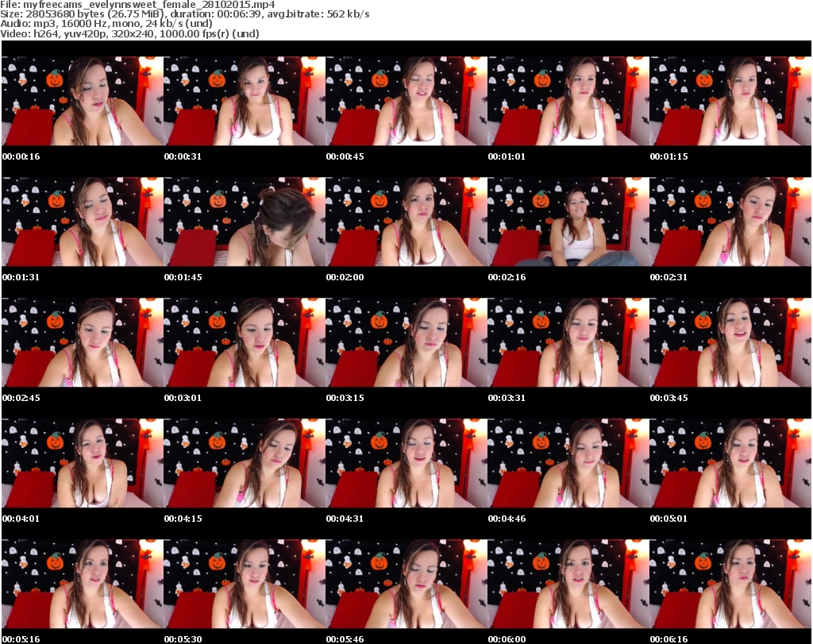Screen dimensions: 813x644
Task: Click the timestamp label 00:00:31
Action: pos(183,156)
